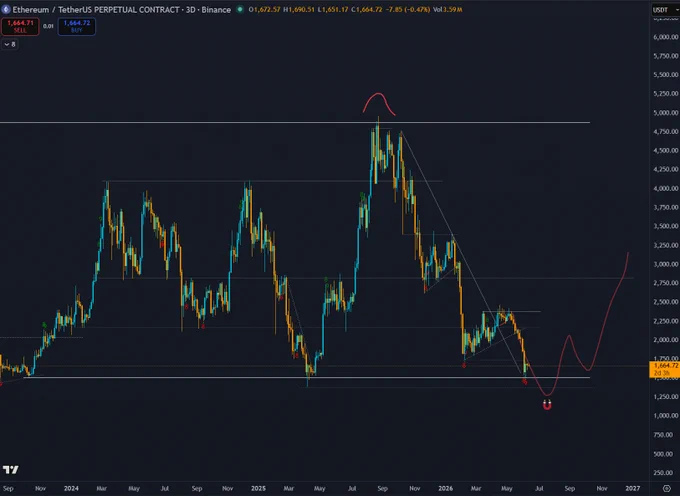Screen dimensions: 680x496
Task: Click the 1,250.00 price axis label
Action: (x=666, y=397)
